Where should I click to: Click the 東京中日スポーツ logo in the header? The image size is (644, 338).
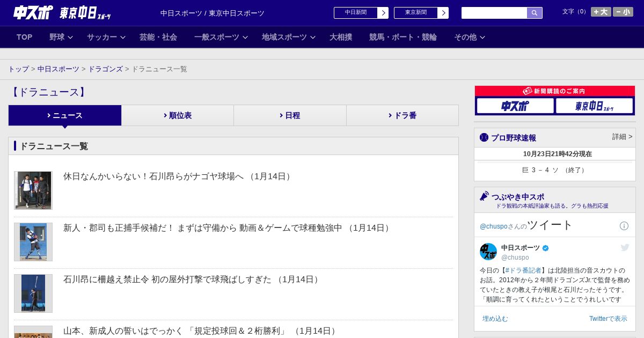click(85, 13)
